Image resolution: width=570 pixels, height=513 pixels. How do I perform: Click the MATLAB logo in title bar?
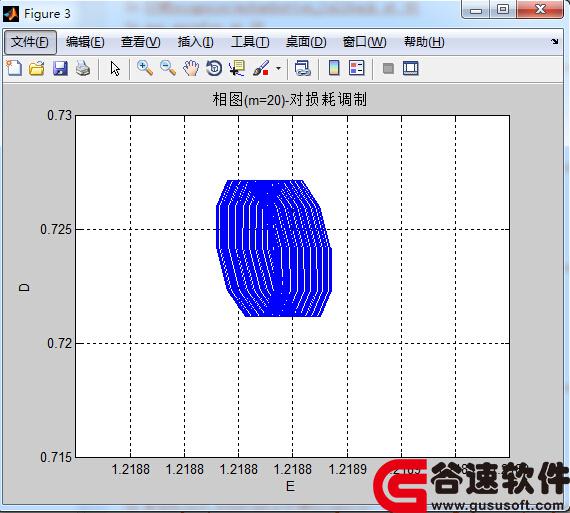point(11,14)
